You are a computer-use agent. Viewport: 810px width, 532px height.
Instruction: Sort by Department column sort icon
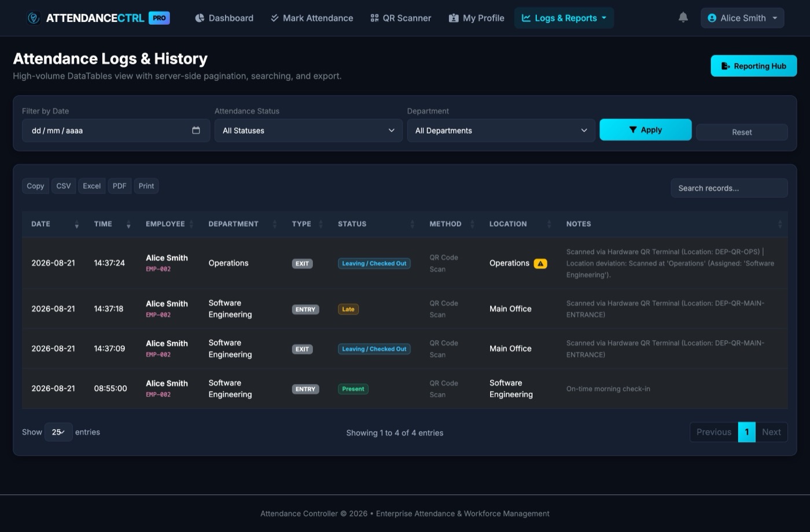[x=275, y=224]
